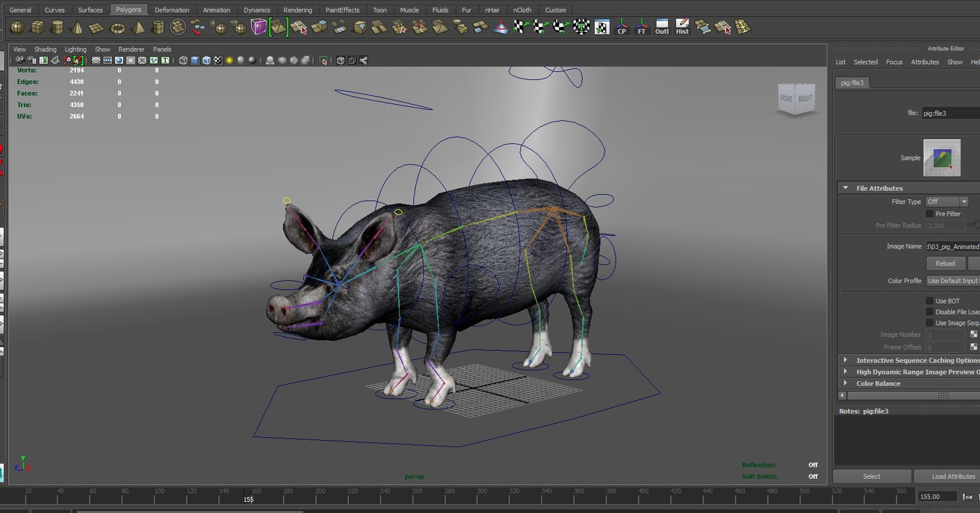Open the UV Texture Editor shelf icon
980x513 pixels.
(x=602, y=27)
